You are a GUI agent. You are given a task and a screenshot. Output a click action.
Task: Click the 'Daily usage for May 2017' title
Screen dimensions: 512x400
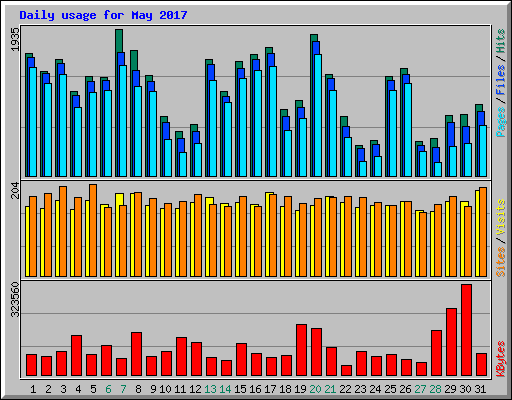[x=103, y=15]
